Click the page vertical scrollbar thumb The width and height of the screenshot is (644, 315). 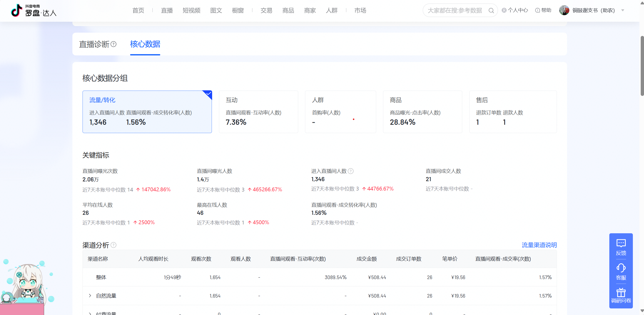[642, 66]
